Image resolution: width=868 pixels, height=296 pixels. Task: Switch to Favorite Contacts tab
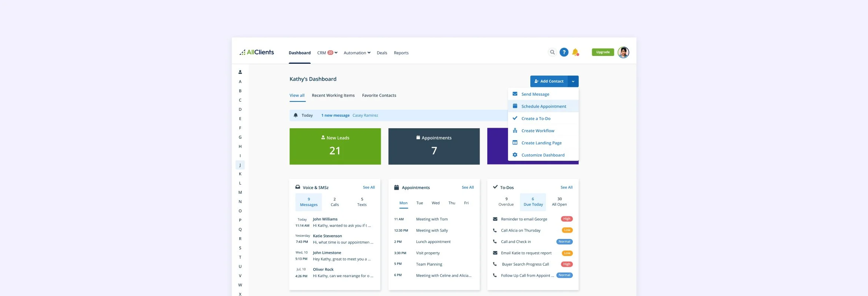pyautogui.click(x=379, y=95)
